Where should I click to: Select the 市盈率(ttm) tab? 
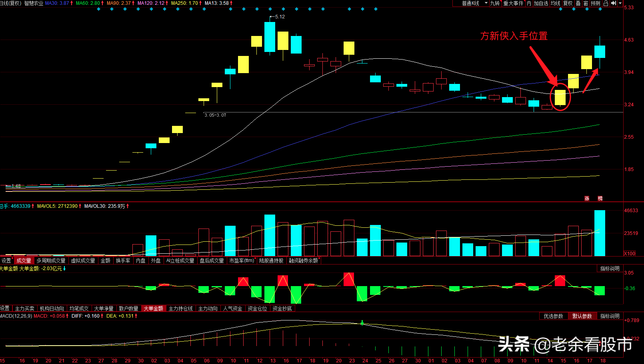tap(242, 261)
